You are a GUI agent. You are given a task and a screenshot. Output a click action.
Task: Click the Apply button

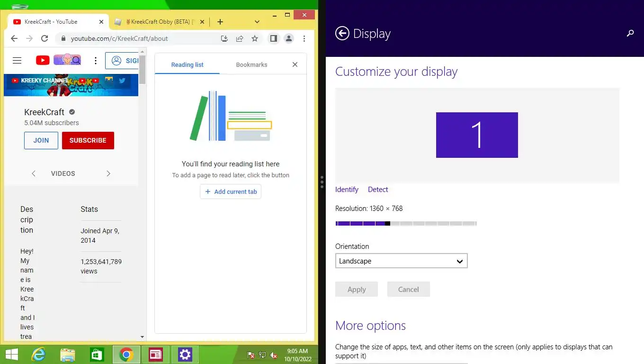357,289
